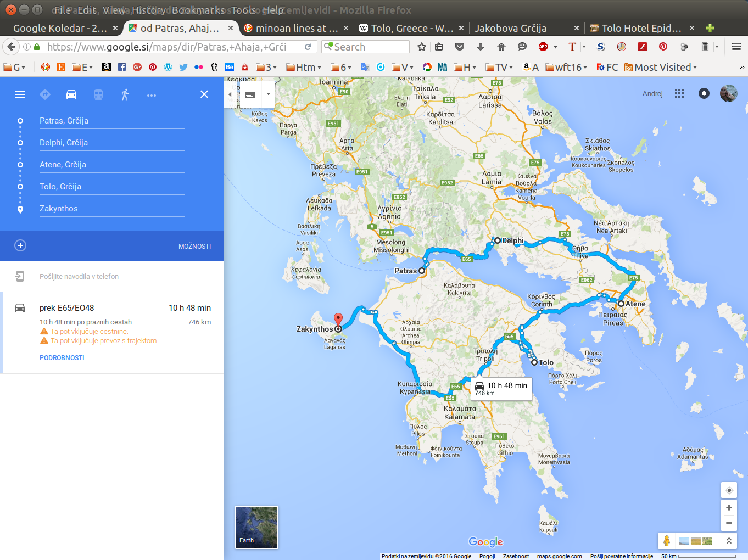
Task: Select public transit travel mode
Action: pos(98,94)
